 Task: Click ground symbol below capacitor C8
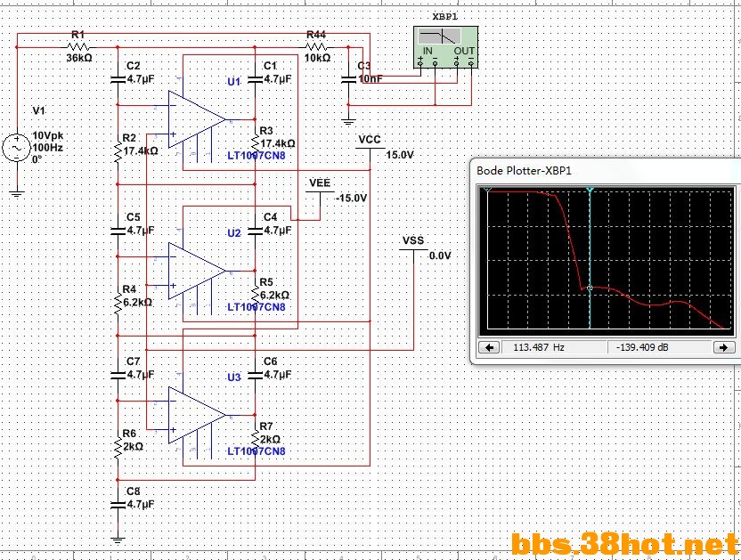[118, 540]
